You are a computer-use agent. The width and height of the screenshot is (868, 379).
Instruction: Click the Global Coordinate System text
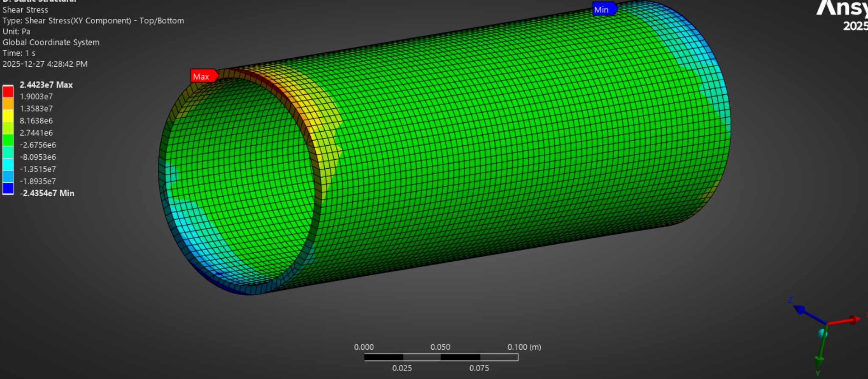click(x=51, y=42)
